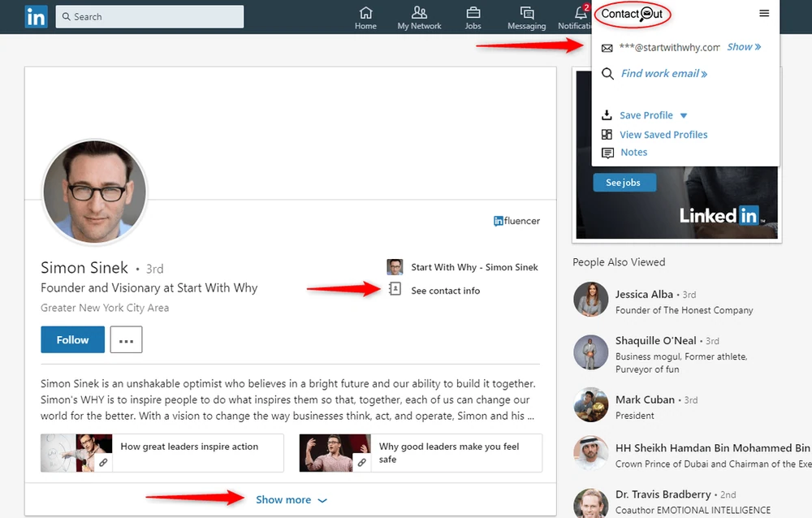Click the Save Profile download icon
This screenshot has height=518, width=812.
pyautogui.click(x=607, y=114)
